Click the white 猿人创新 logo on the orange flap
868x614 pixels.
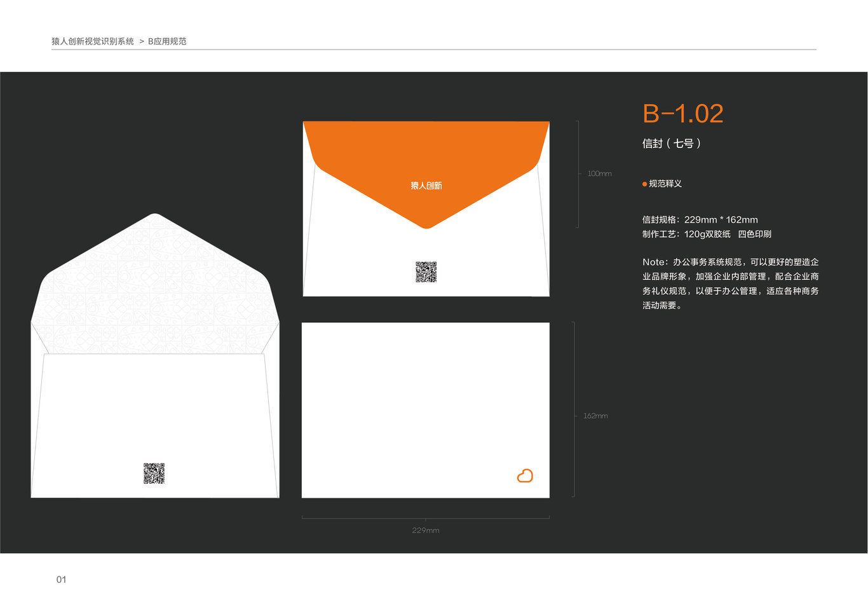coord(426,186)
